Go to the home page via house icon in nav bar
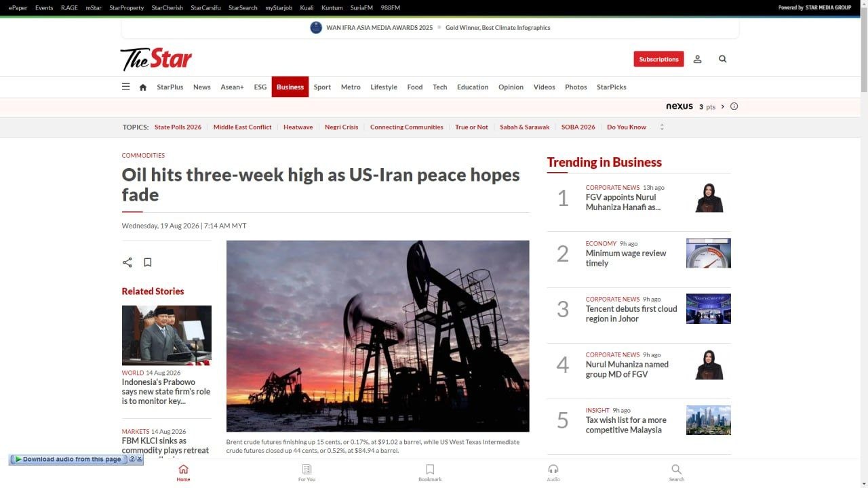The width and height of the screenshot is (868, 488). 143,87
